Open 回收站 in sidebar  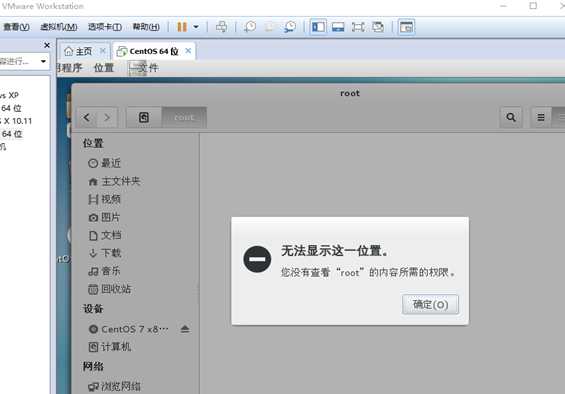point(109,289)
